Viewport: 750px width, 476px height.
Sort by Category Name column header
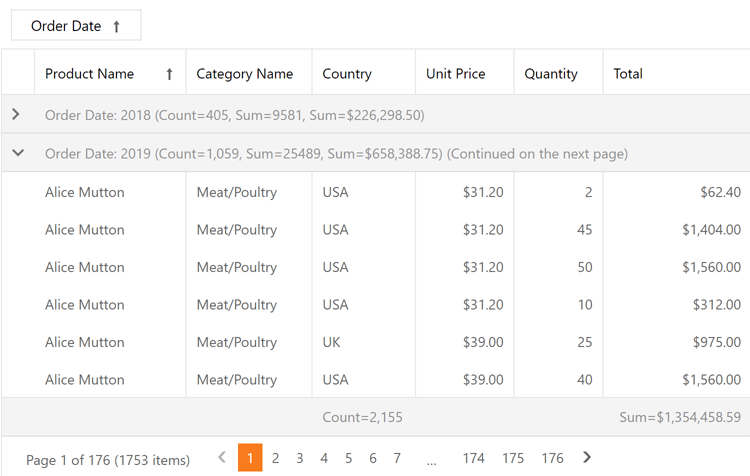[245, 74]
